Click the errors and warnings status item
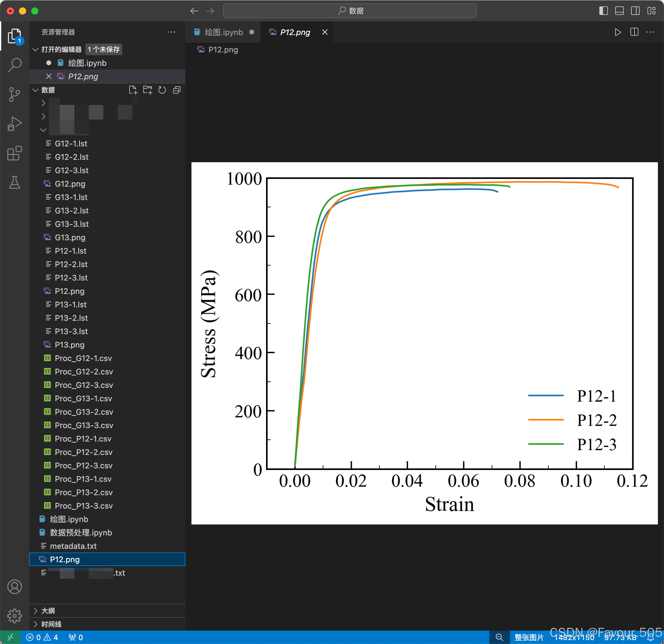The image size is (664, 644). [x=42, y=637]
